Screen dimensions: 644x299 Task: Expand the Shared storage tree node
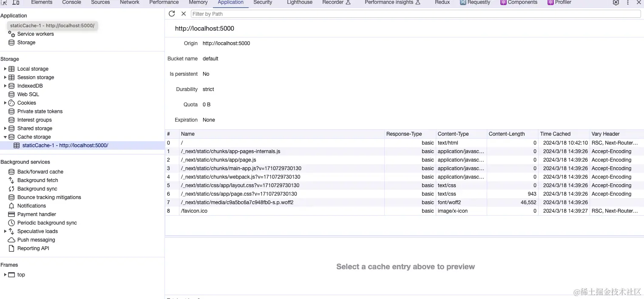pyautogui.click(x=5, y=128)
